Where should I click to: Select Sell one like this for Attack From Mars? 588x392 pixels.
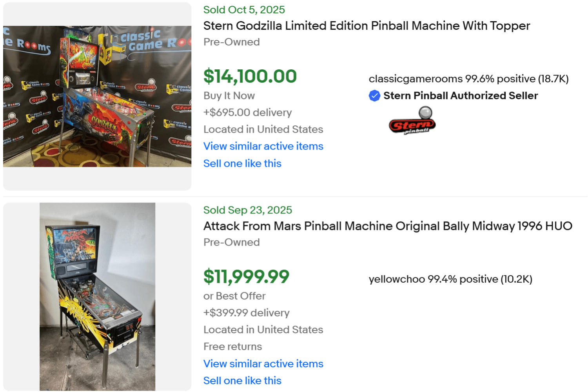pos(242,380)
